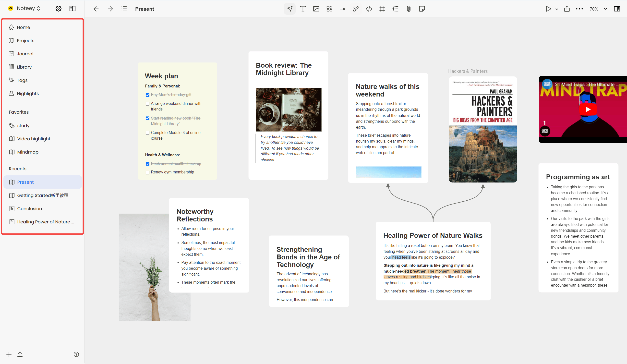Open play options dropdown arrow

[x=557, y=9]
